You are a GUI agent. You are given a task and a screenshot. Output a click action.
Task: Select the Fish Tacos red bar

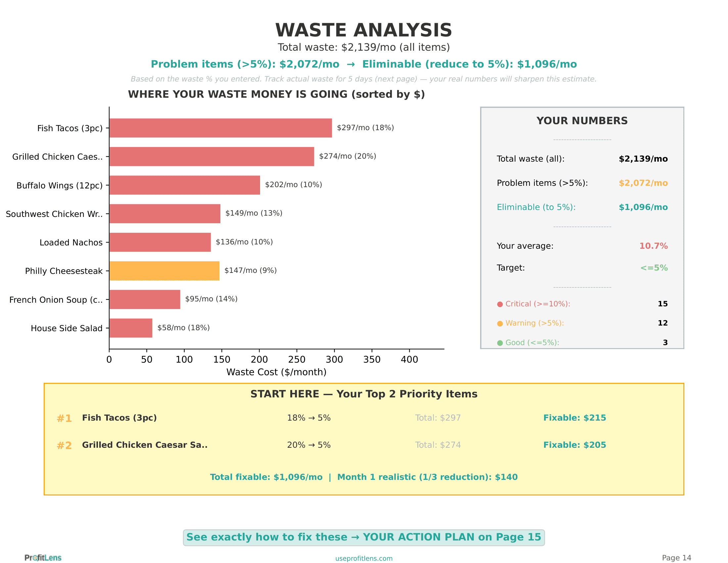[220, 128]
